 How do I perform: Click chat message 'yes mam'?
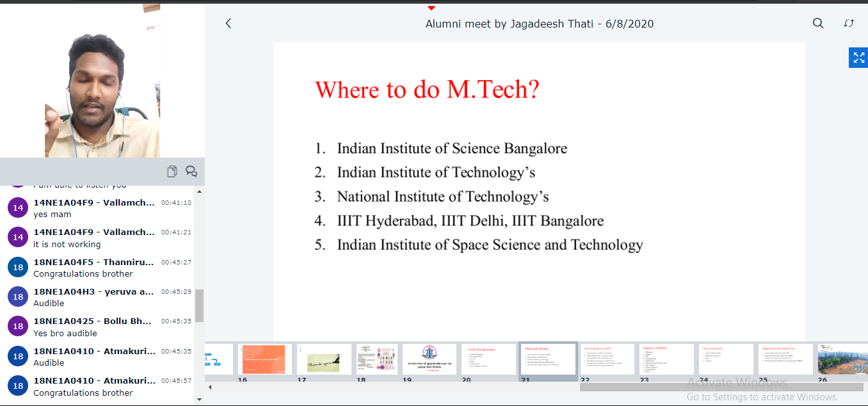click(52, 215)
